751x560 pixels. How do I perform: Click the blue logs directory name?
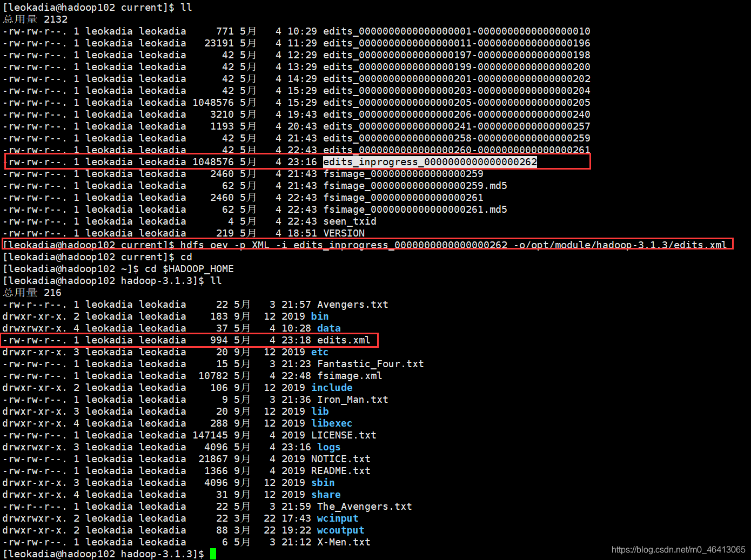[x=328, y=447]
